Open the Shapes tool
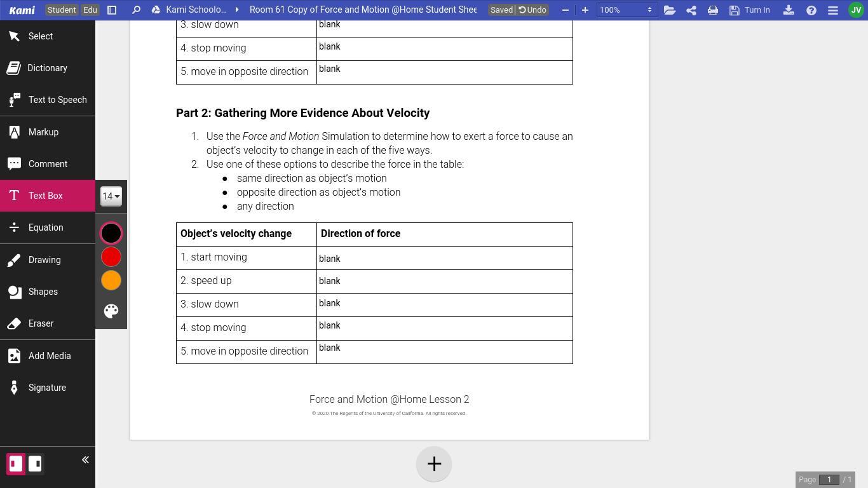 pyautogui.click(x=48, y=292)
